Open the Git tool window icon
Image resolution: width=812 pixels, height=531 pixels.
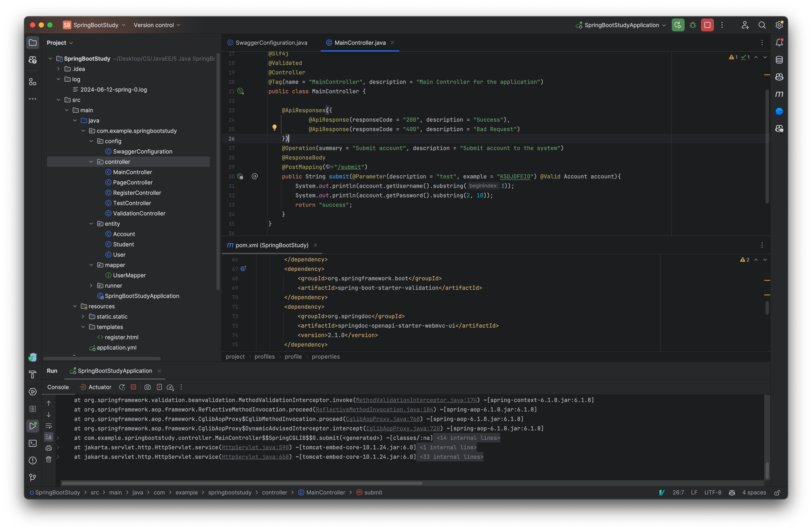tap(33, 477)
